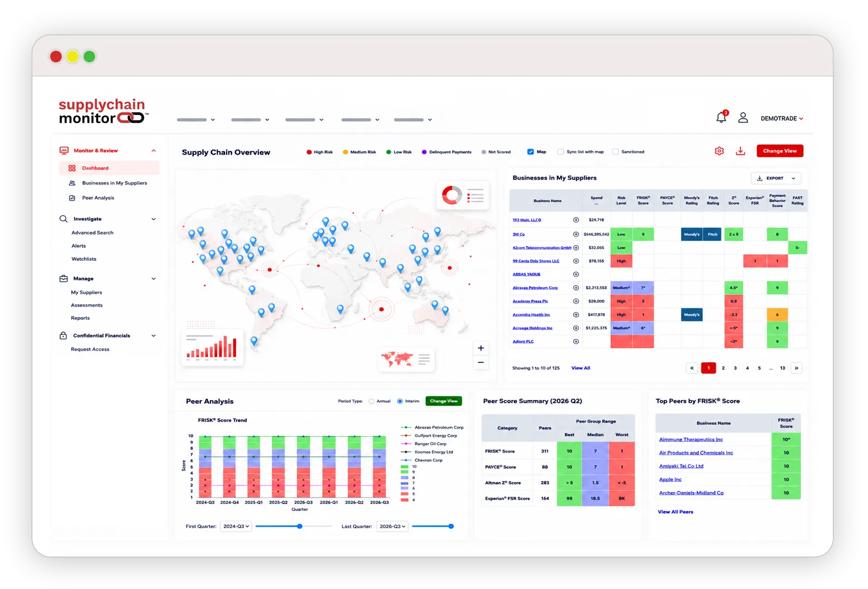
Task: Click the red Change View button
Action: [779, 151]
